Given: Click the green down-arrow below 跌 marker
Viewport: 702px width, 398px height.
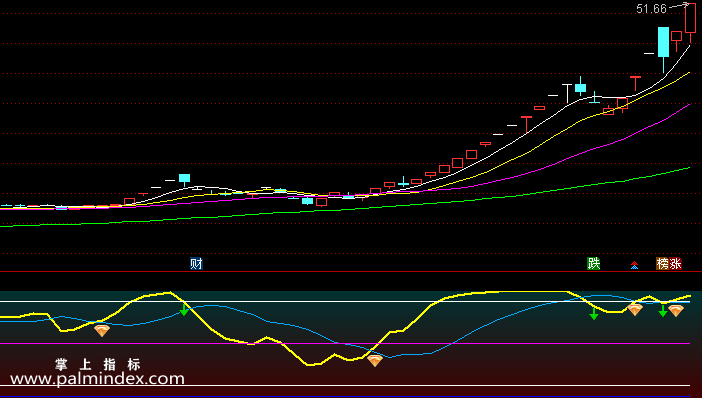Looking at the screenshot, I should tap(594, 313).
